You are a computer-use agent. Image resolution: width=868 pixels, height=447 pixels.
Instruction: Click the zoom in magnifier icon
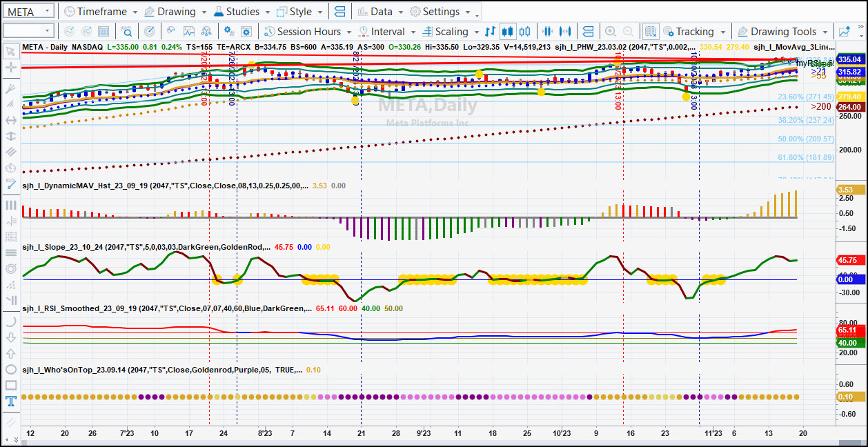610,31
